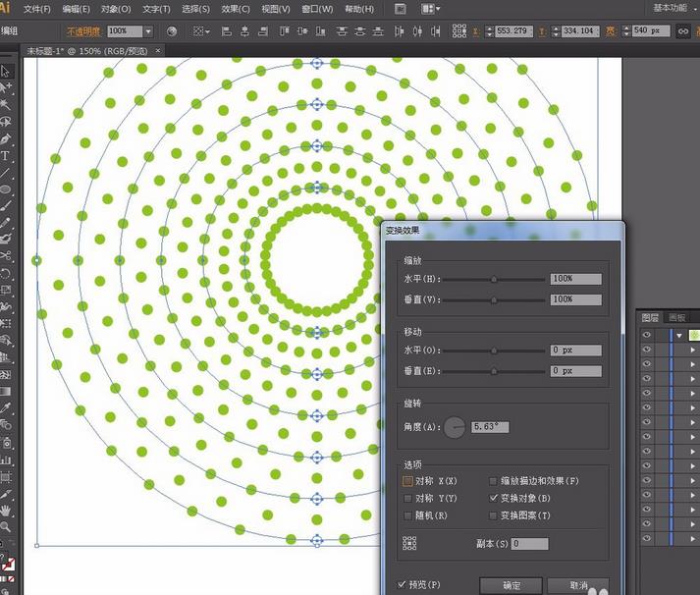Select the Hand tool

[x=5, y=511]
